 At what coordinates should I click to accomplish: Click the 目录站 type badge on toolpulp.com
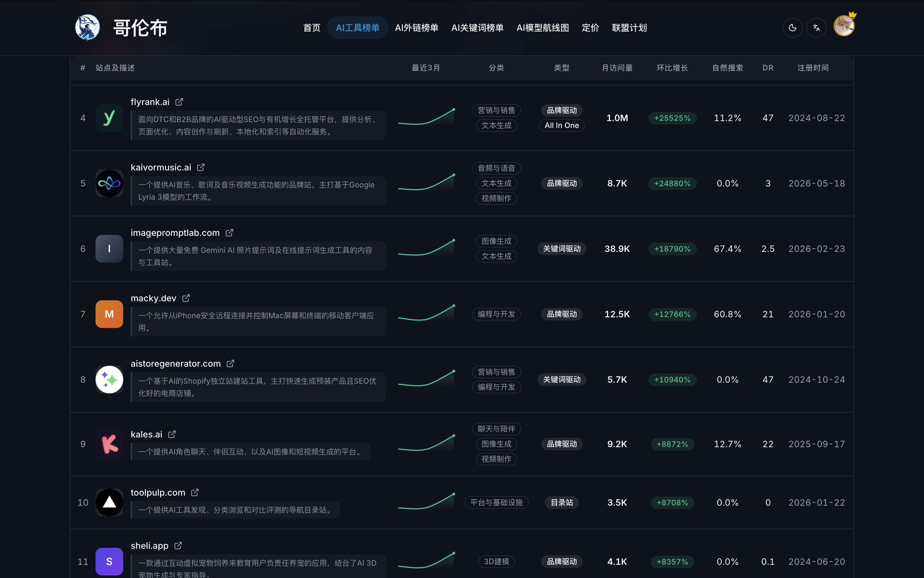click(x=562, y=502)
